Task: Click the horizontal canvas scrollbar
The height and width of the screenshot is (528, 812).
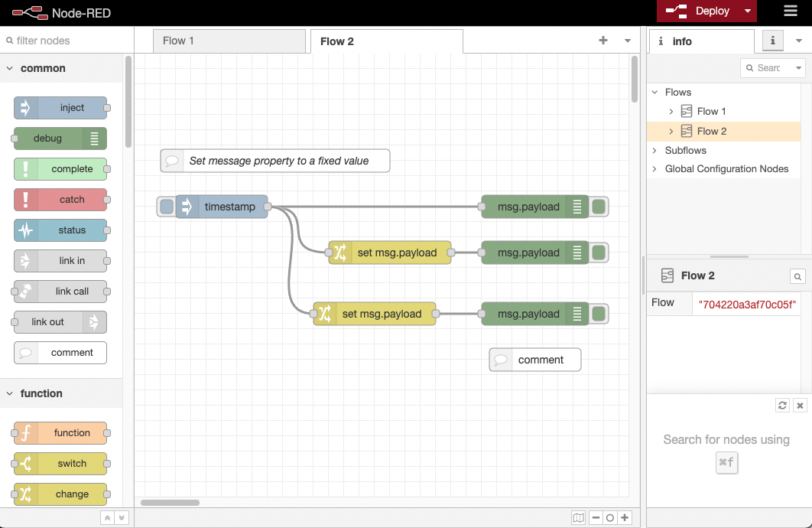Action: (170, 503)
